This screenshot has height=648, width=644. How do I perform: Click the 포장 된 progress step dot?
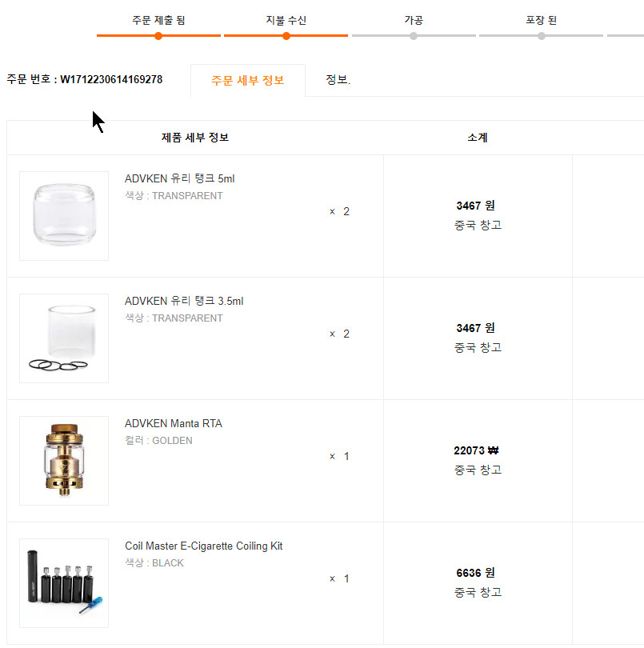click(542, 36)
